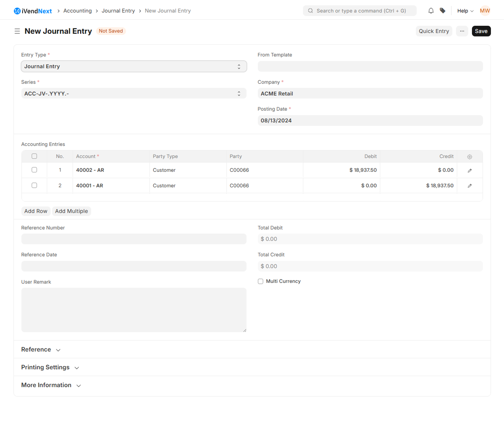The width and height of the screenshot is (504, 431).
Task: Open the MW user avatar menu
Action: coord(485,11)
